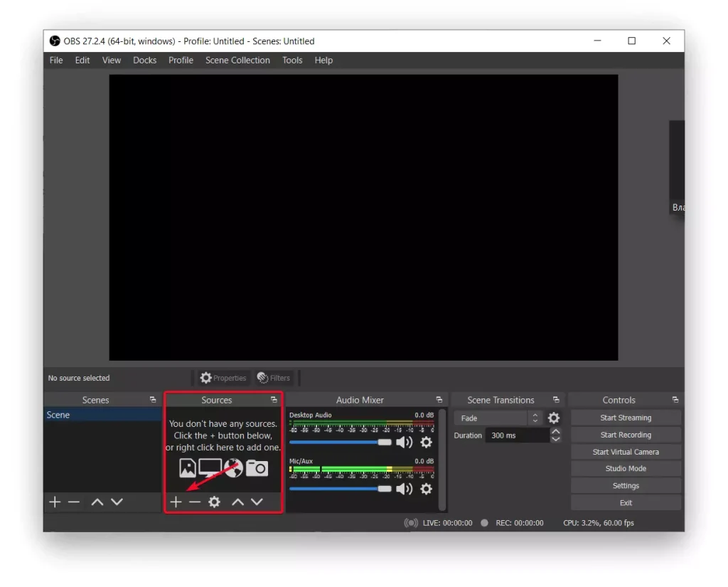Click the OBS logo in title bar
Viewport: 728px width, 587px height.
click(x=55, y=41)
